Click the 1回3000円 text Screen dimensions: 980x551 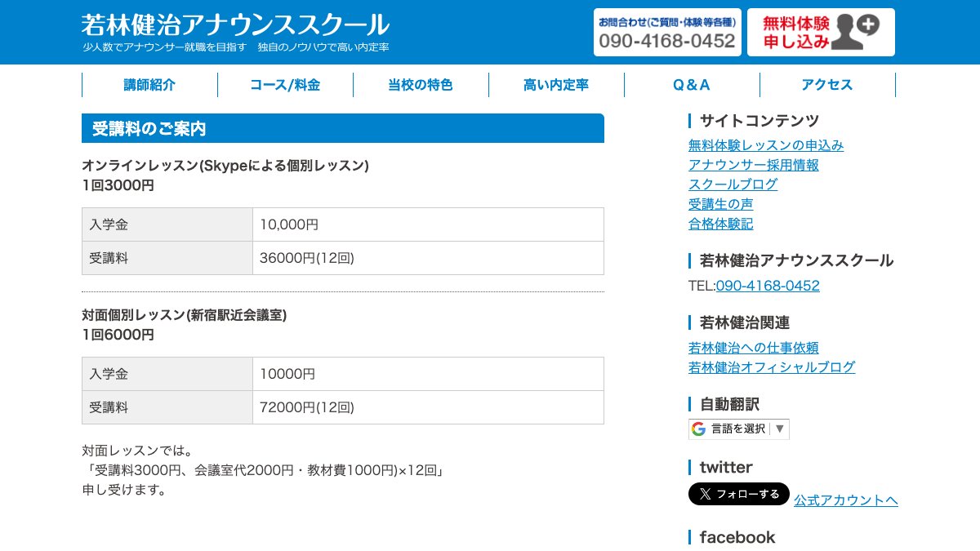[x=118, y=185]
